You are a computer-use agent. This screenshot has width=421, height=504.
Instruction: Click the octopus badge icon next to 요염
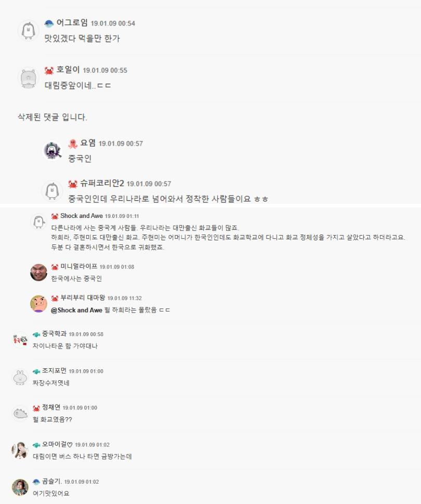pos(73,144)
